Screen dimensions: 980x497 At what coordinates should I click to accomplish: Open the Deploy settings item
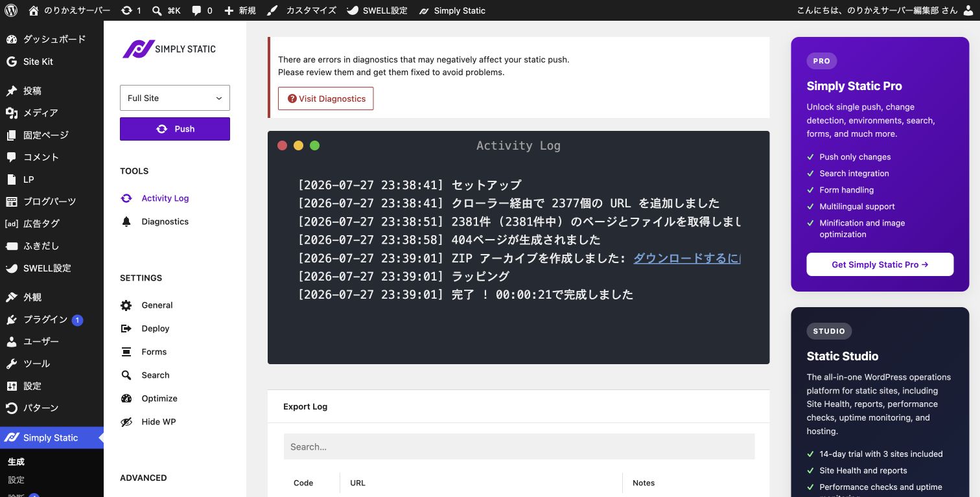coord(146,329)
